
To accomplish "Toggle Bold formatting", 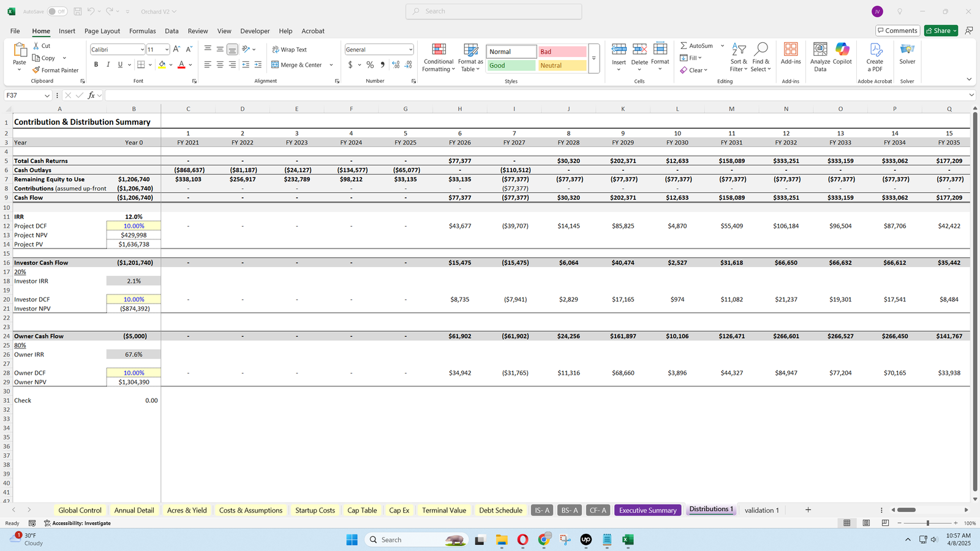I will (x=96, y=65).
